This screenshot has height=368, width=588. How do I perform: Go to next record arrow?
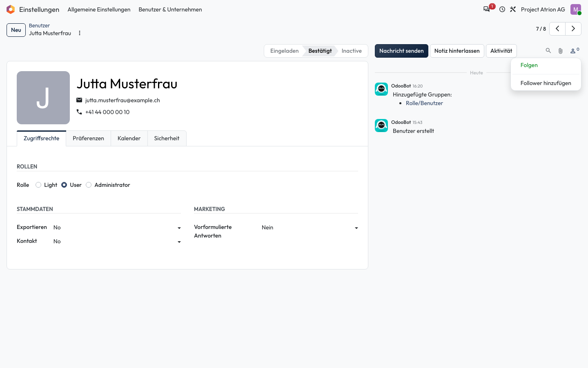(x=573, y=29)
